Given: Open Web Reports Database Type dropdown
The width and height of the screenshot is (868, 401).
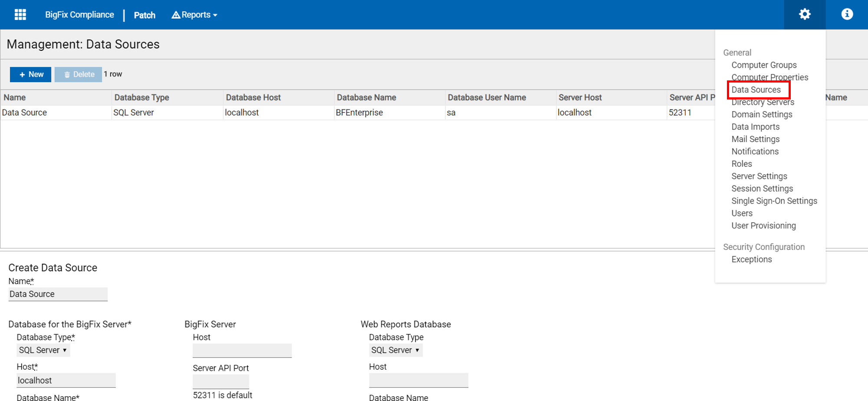Looking at the screenshot, I should click(395, 350).
